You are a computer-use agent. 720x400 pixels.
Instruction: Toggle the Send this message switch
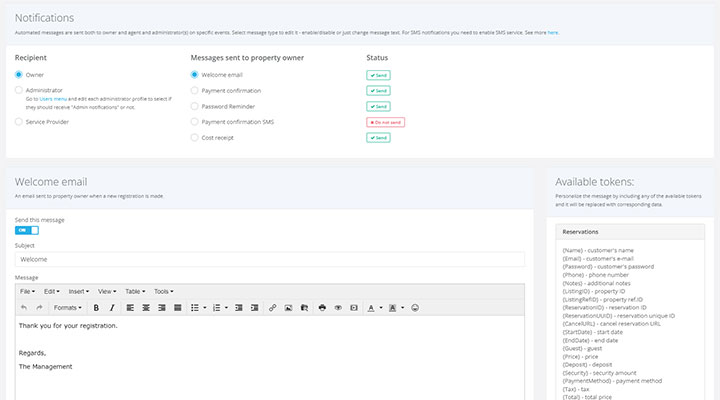tap(27, 230)
